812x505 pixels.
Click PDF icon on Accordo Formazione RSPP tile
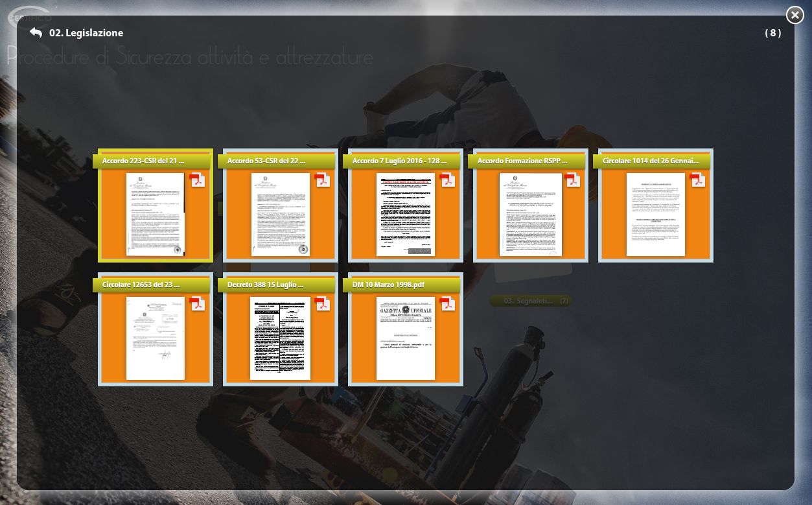[573, 180]
